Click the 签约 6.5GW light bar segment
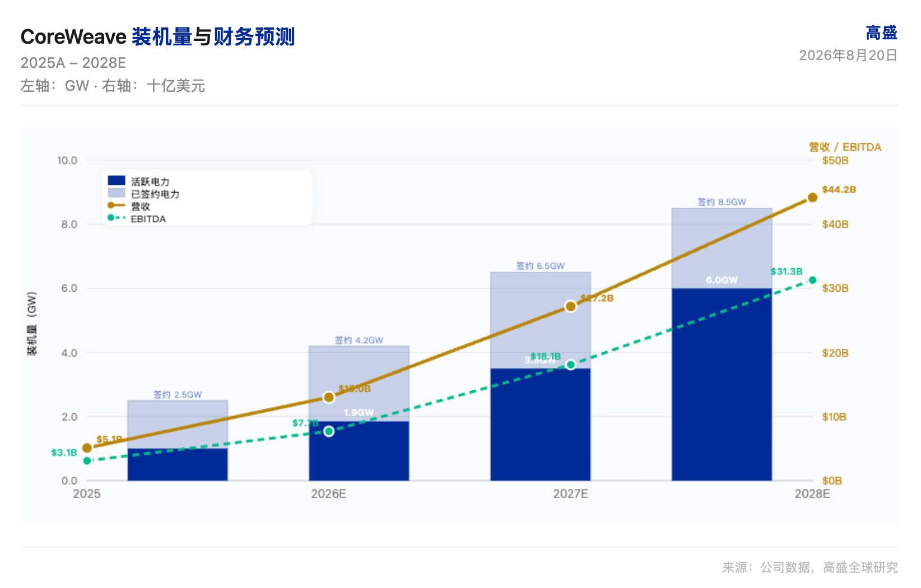Image resolution: width=921 pixels, height=588 pixels. click(x=541, y=320)
